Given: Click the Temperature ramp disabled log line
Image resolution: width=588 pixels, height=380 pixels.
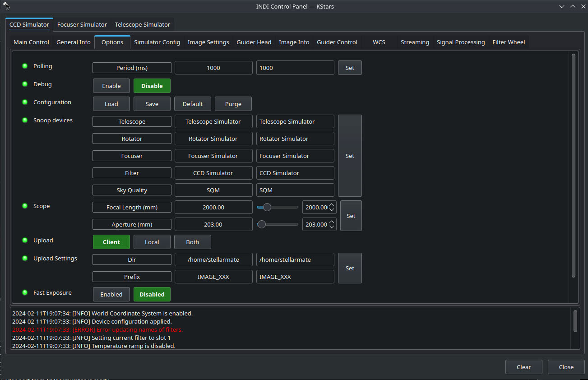Looking at the screenshot, I should pyautogui.click(x=94, y=346).
